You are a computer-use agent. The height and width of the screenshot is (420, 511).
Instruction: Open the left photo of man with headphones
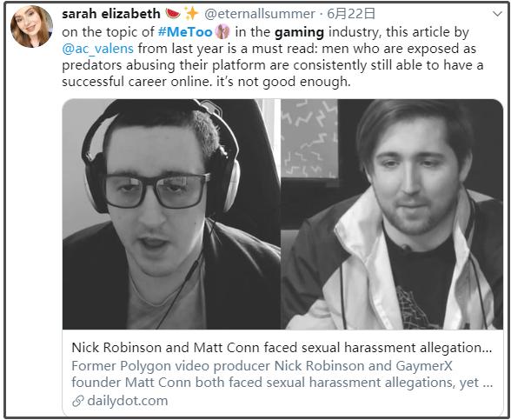(x=171, y=214)
